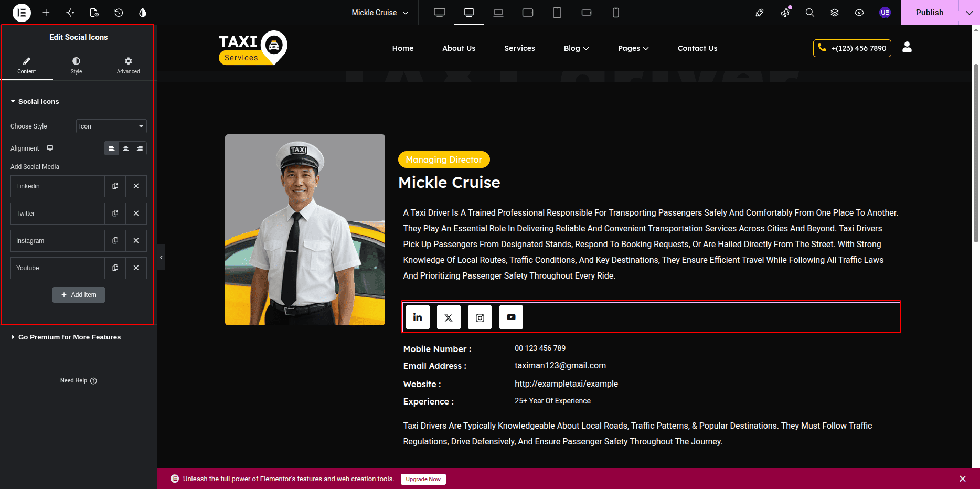Open the Choose Style dropdown
The height and width of the screenshot is (489, 980).
click(x=111, y=126)
